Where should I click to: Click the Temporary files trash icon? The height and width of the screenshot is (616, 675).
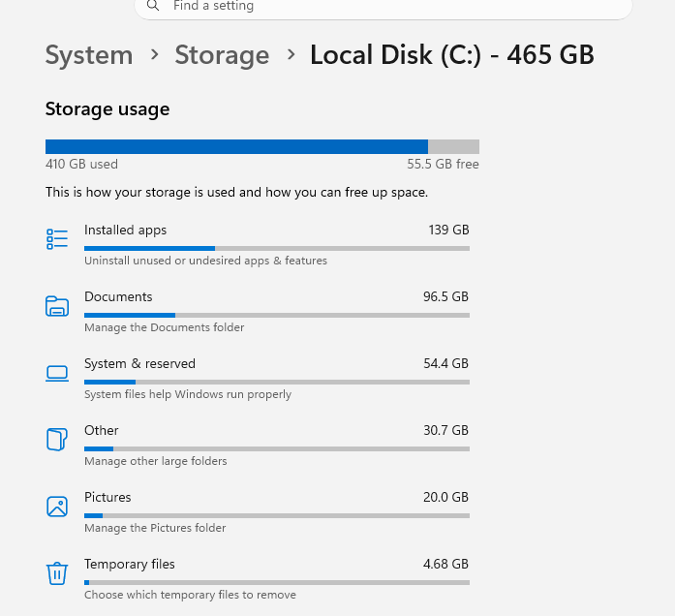click(x=57, y=573)
